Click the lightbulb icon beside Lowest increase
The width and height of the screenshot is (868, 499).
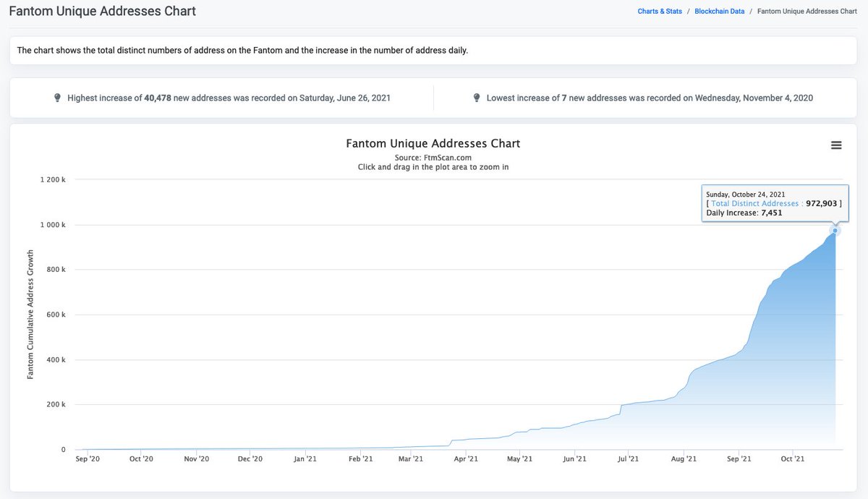tap(477, 98)
